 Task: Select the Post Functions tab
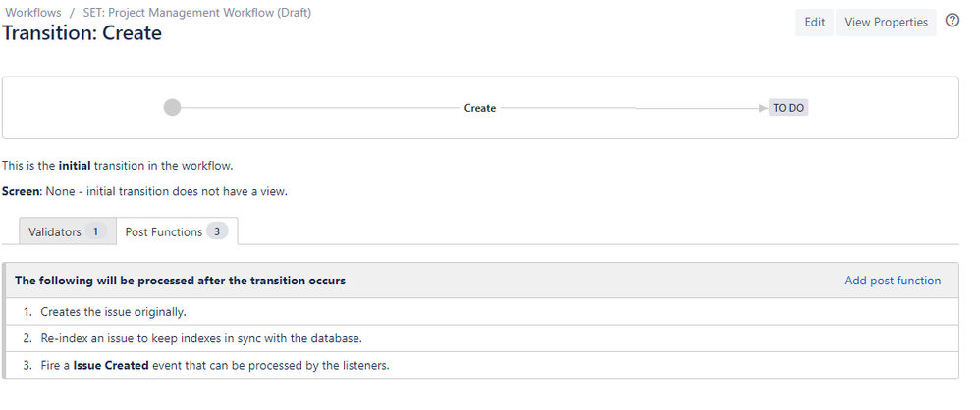click(x=177, y=231)
